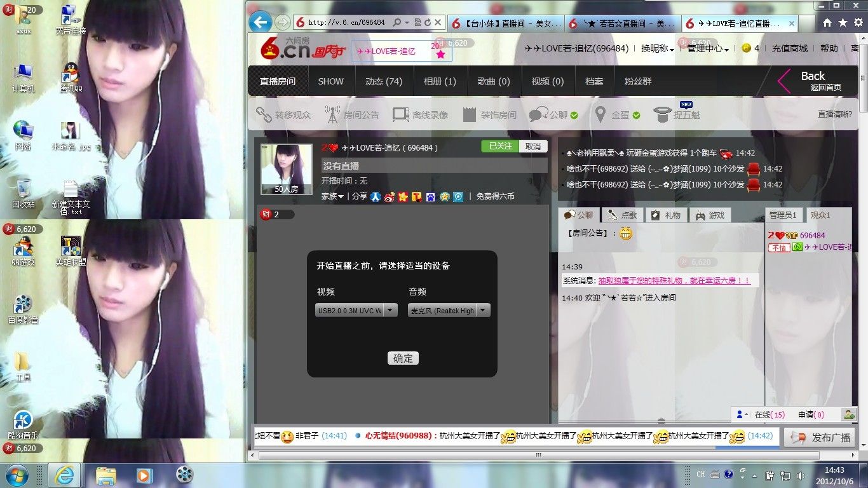Click the address bar search magnifier icon

click(x=397, y=22)
